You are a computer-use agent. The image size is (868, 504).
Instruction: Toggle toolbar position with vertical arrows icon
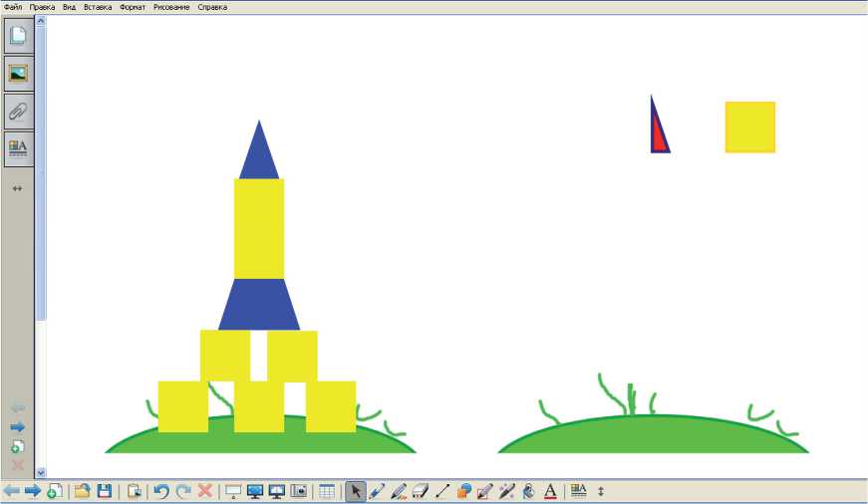tap(601, 491)
